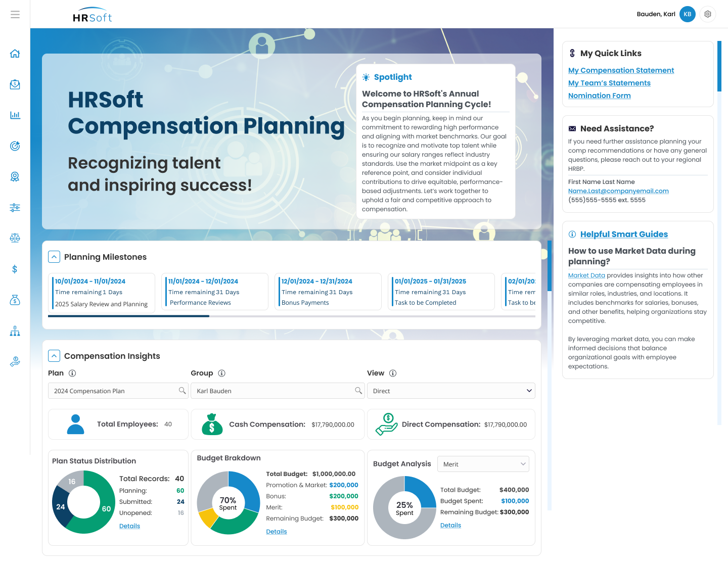
Task: Click the KB avatar for Bauden, Karl
Action: pos(687,14)
